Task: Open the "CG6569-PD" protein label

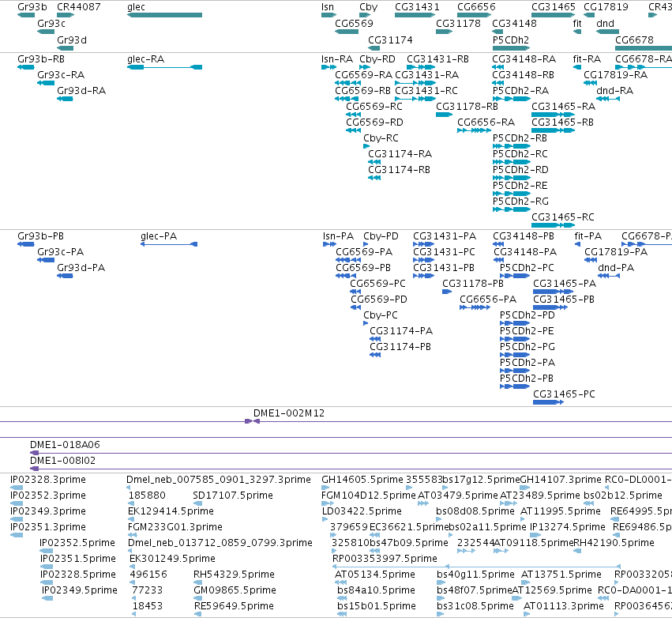Action: pyautogui.click(x=379, y=299)
